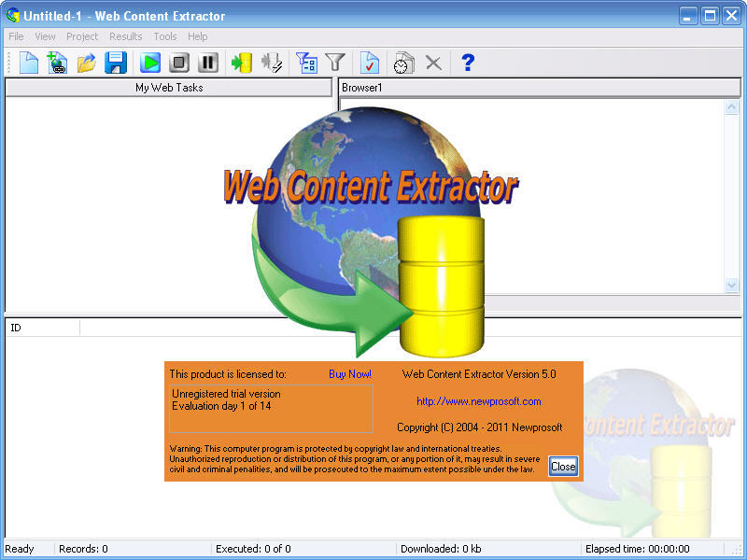Click the Buy Now! link
This screenshot has height=560, width=747.
[x=350, y=374]
